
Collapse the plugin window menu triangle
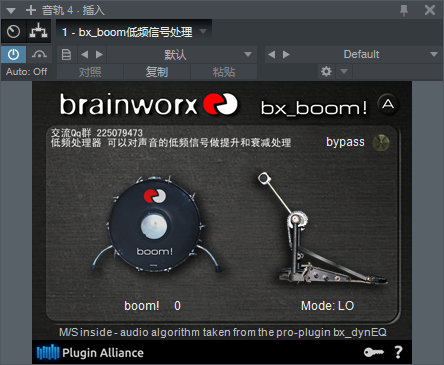(11, 10)
